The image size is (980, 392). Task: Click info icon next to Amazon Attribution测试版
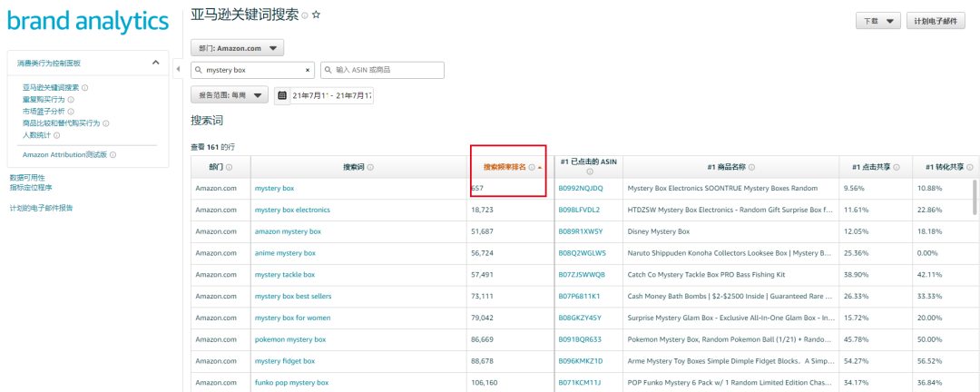pos(113,154)
